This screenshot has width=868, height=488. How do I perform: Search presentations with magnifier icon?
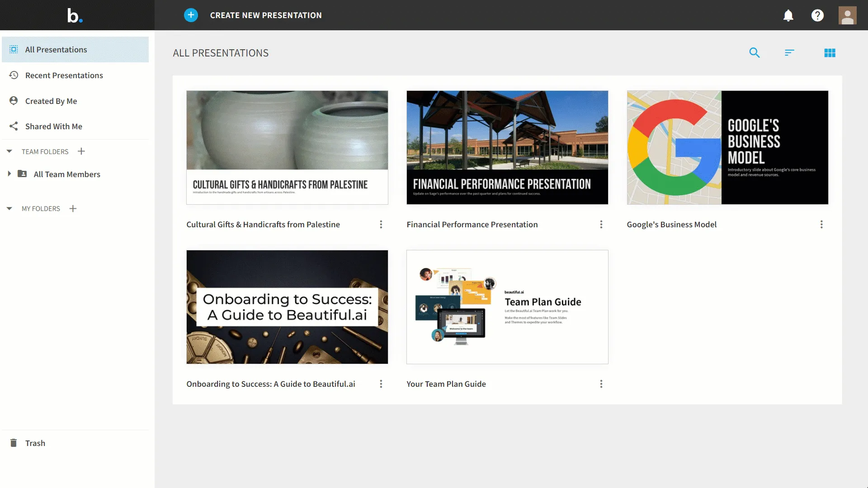click(755, 53)
